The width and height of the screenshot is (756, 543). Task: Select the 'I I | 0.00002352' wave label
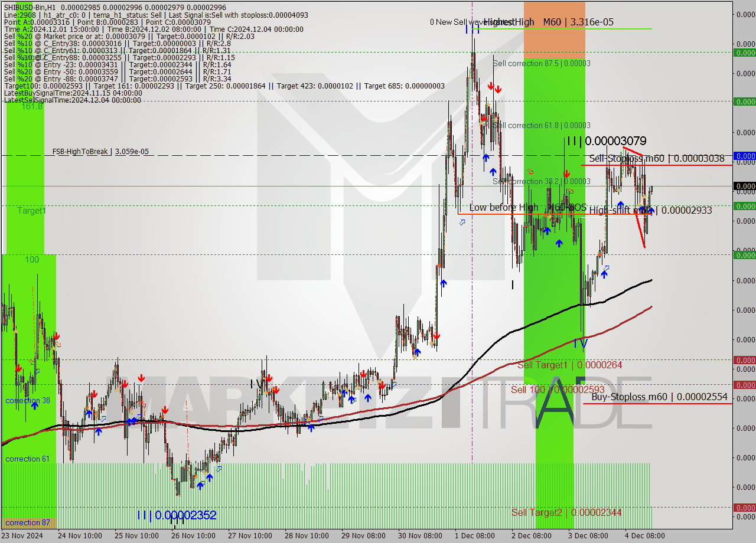(177, 515)
